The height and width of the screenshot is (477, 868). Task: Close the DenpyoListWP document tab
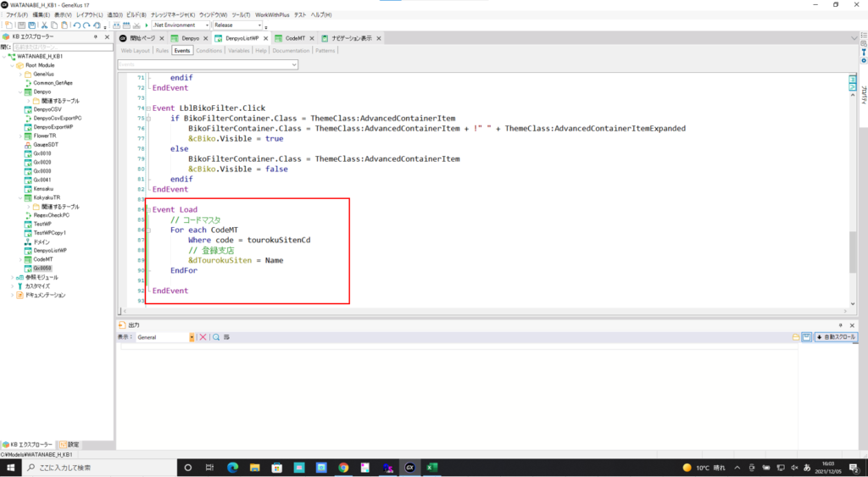point(265,38)
